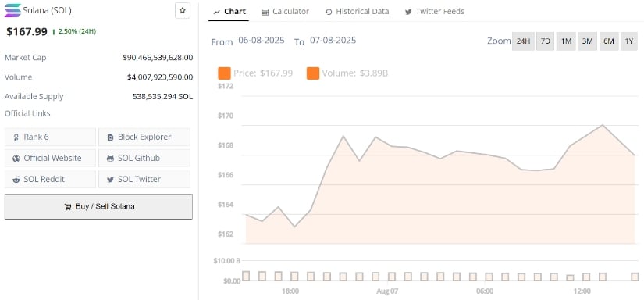Click the volume value $4,007,923,590.00
Screen dimensions: 644x300
pos(160,77)
